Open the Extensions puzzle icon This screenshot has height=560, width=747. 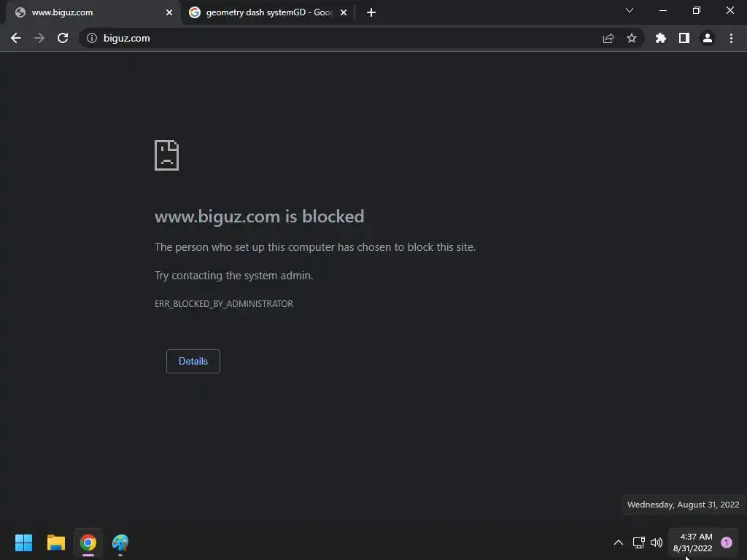click(x=661, y=38)
